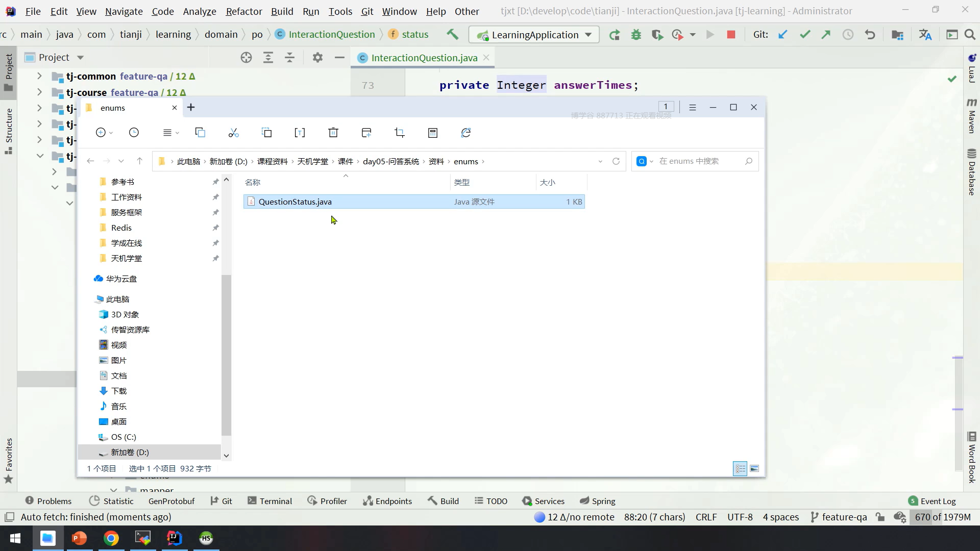Open LearningApplication run configuration dropdown
The image size is (980, 551).
click(x=589, y=35)
